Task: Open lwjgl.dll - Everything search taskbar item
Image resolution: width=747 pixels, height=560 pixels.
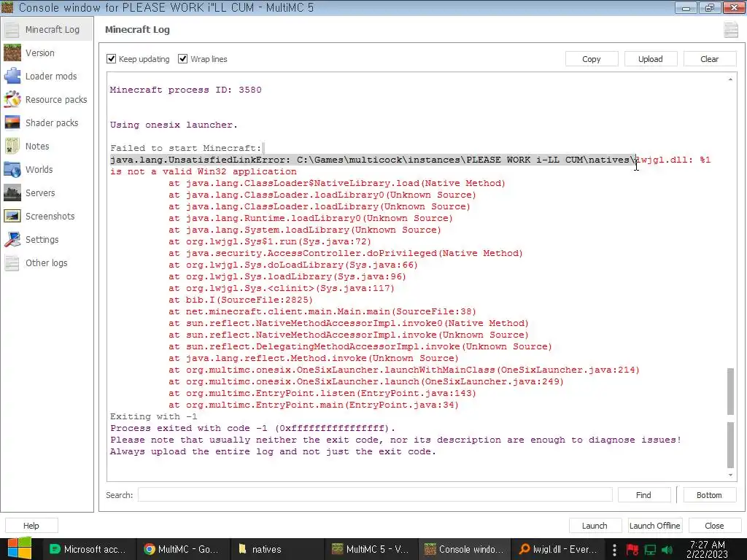Action: [558, 549]
